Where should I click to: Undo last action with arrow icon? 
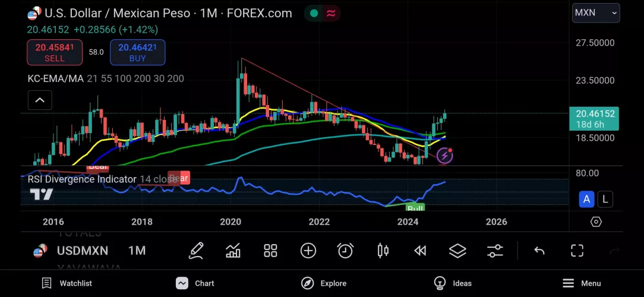(539, 251)
